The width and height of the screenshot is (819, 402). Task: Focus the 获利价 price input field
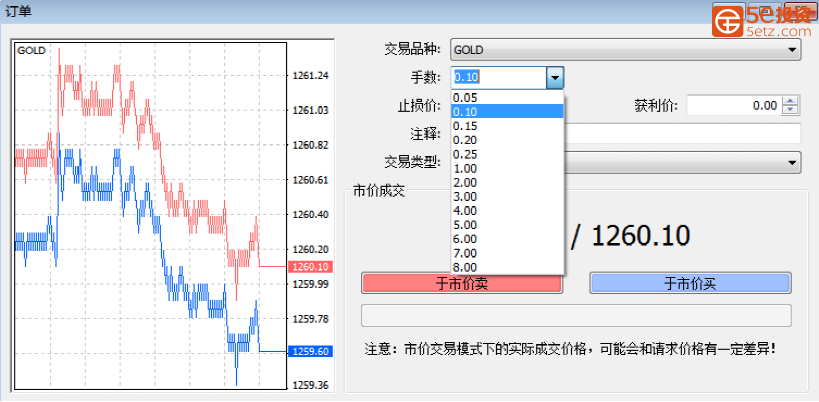point(734,105)
